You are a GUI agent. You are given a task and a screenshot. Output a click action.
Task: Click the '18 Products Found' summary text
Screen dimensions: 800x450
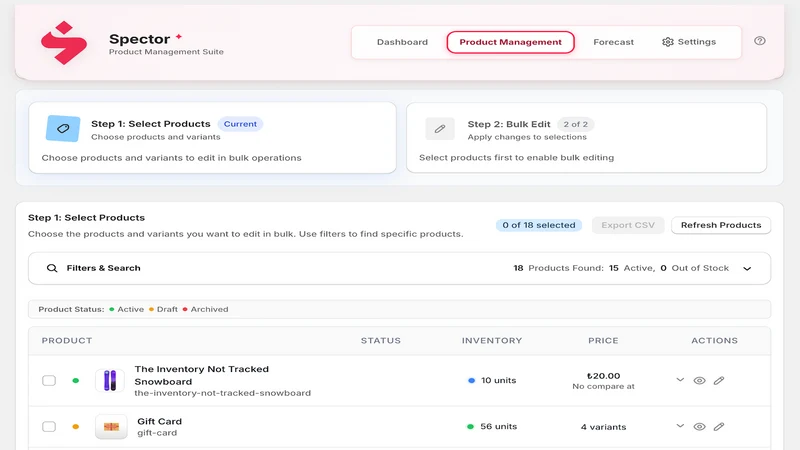pyautogui.click(x=558, y=268)
